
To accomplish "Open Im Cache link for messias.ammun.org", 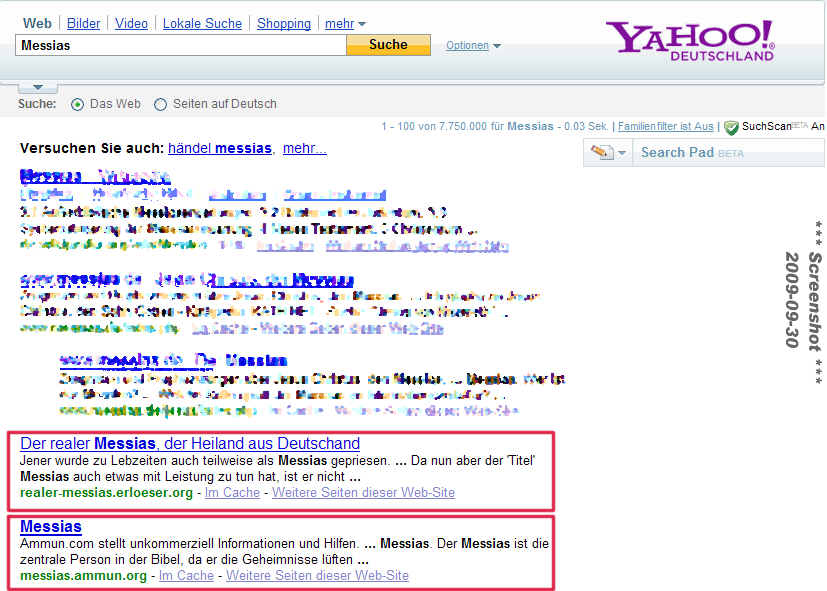I will pos(186,575).
